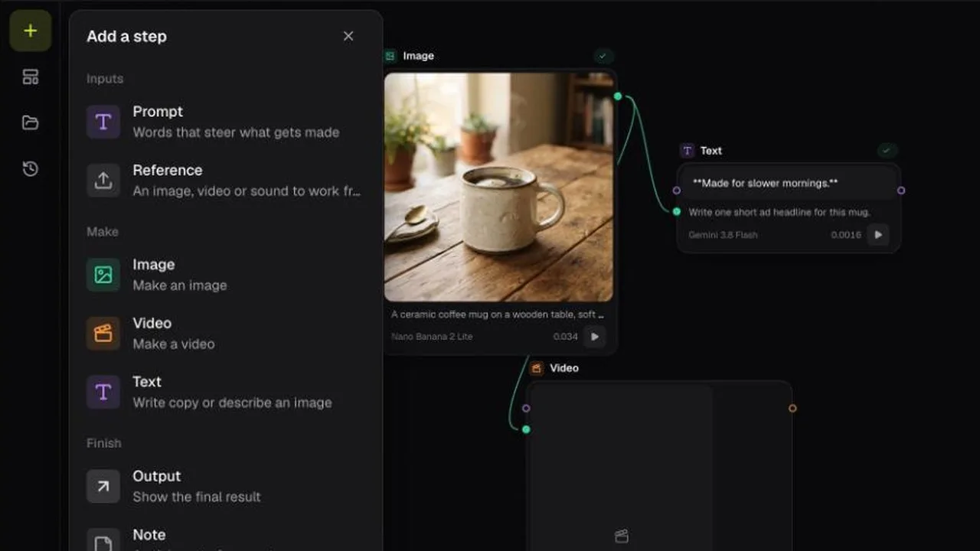Open the folder icon in left sidebar
The image size is (980, 551).
click(31, 122)
